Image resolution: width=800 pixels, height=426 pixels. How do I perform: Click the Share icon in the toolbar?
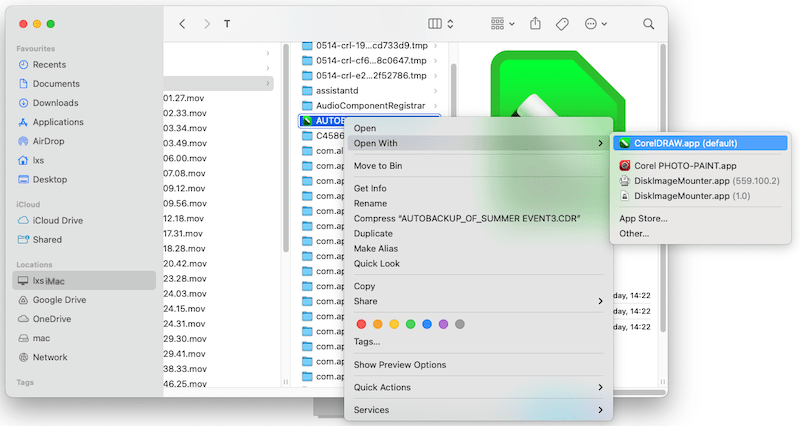(535, 23)
